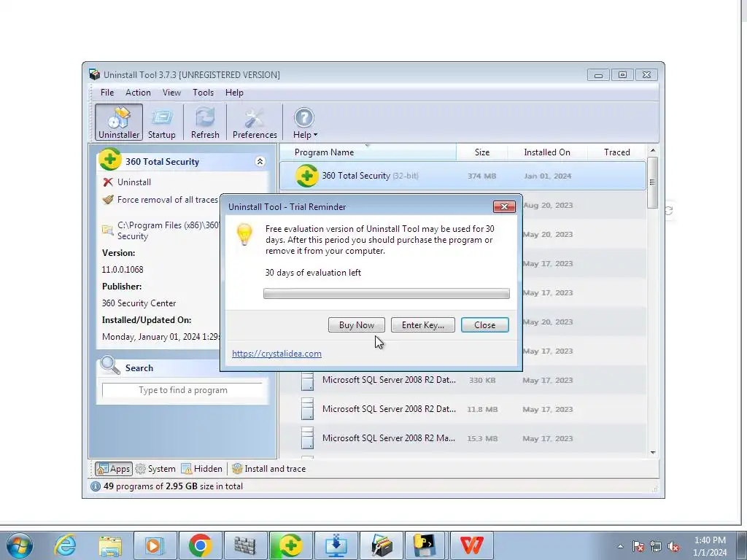The image size is (747, 560).
Task: Open the Python taskbar icon
Action: click(425, 545)
